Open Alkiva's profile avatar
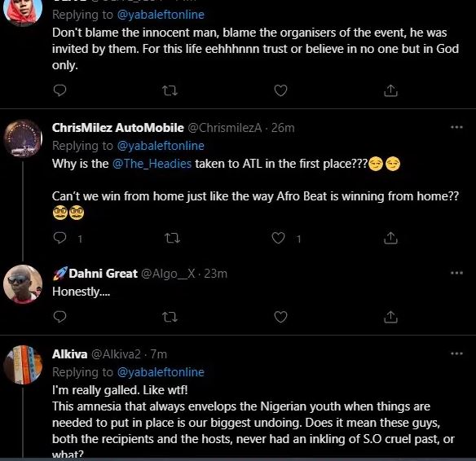476x461 pixels. pyautogui.click(x=23, y=365)
